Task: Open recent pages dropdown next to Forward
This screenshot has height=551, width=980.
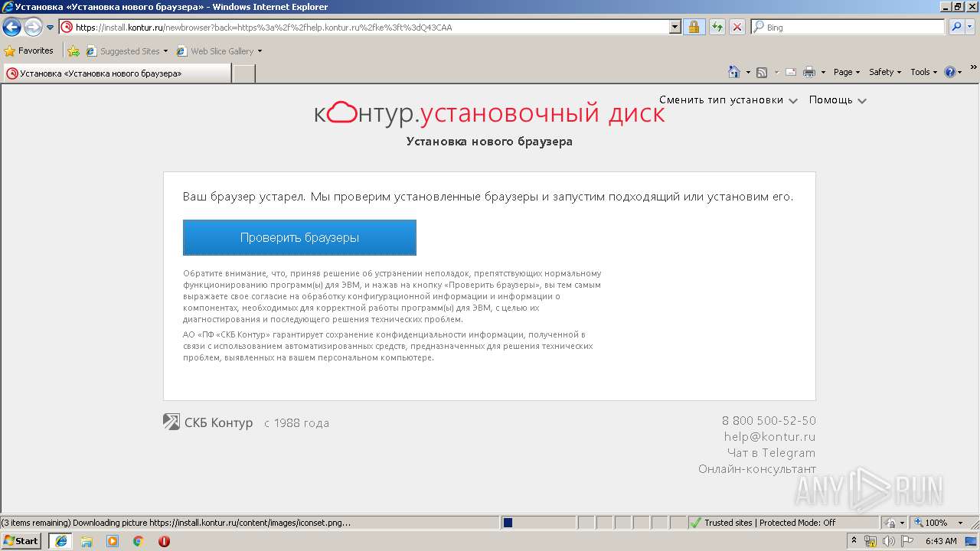Action: click(x=50, y=28)
